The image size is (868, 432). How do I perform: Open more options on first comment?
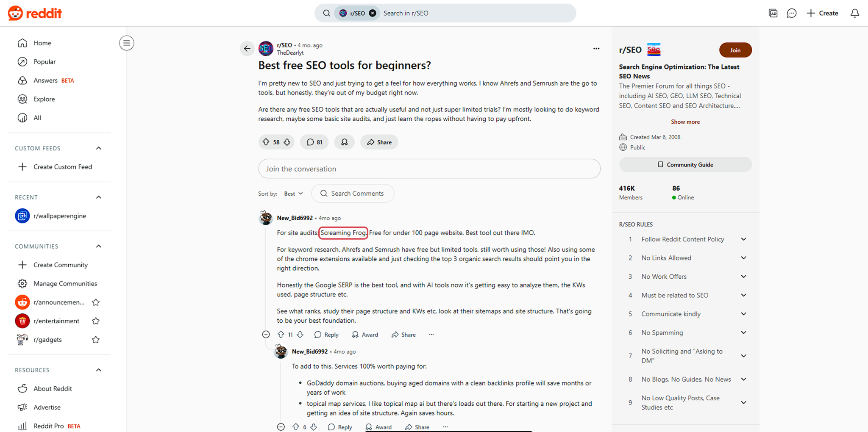[x=431, y=335]
